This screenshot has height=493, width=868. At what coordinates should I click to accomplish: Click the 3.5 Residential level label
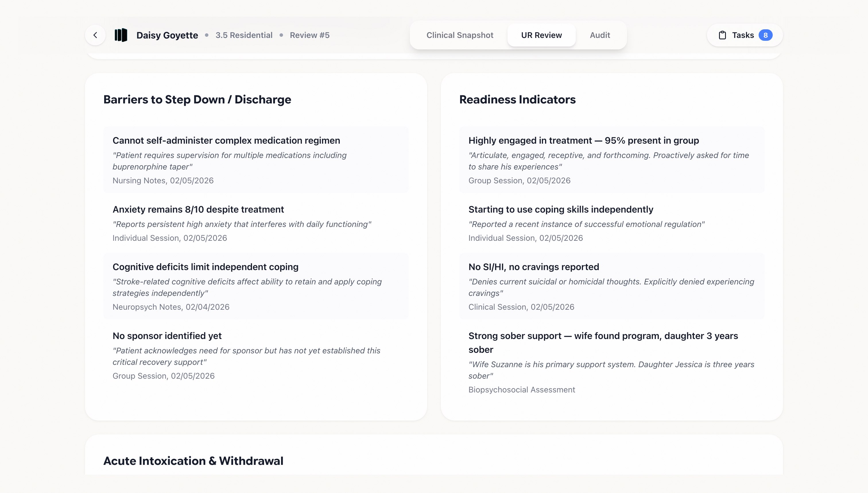click(x=244, y=35)
